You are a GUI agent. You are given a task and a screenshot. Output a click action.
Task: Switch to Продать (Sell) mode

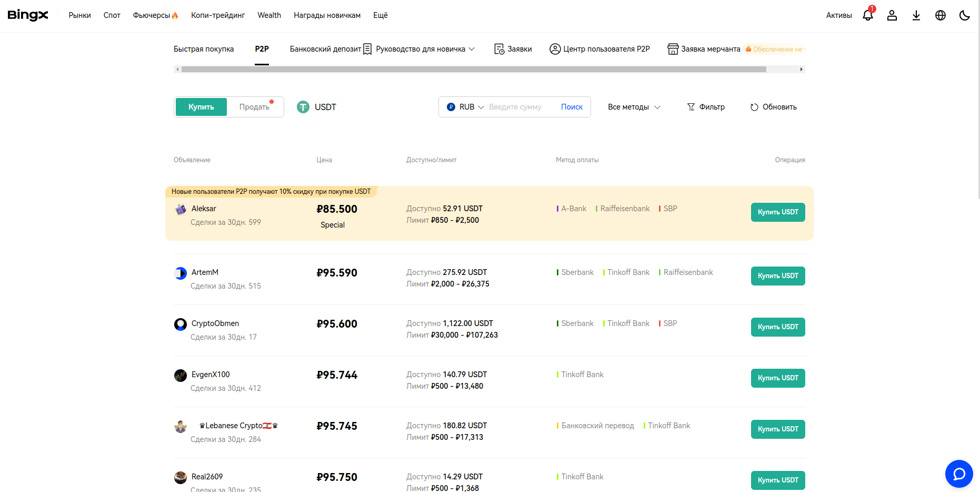click(x=255, y=107)
